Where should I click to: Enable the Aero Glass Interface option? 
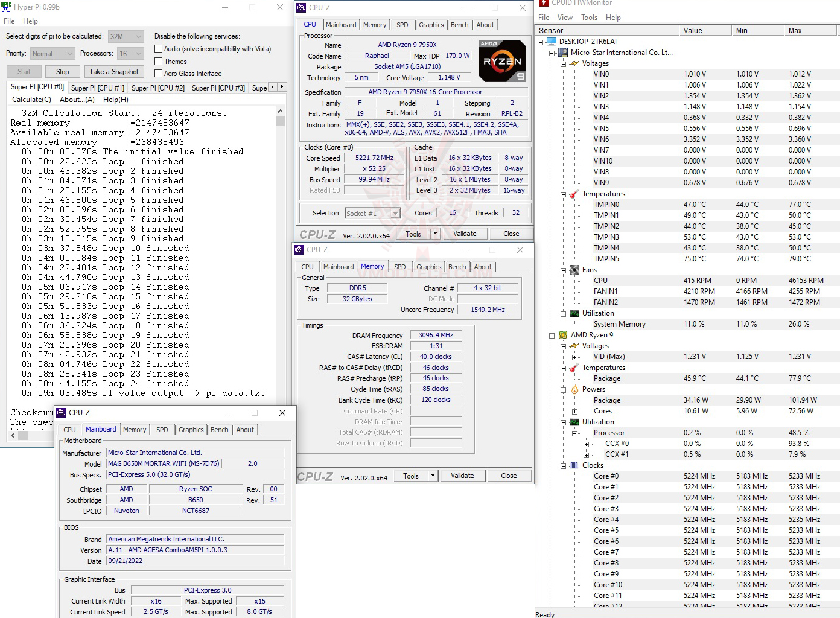[x=157, y=73]
